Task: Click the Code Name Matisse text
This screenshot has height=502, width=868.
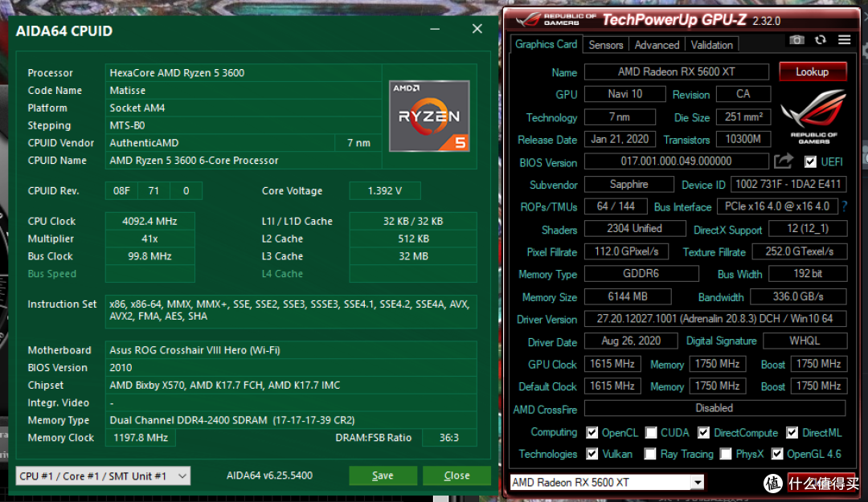Action: point(127,90)
